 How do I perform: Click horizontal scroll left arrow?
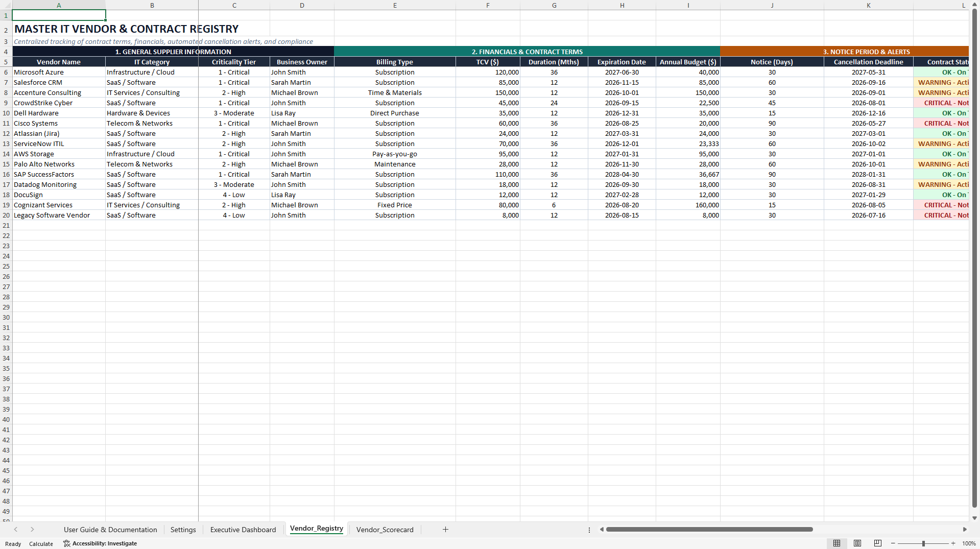pos(602,530)
